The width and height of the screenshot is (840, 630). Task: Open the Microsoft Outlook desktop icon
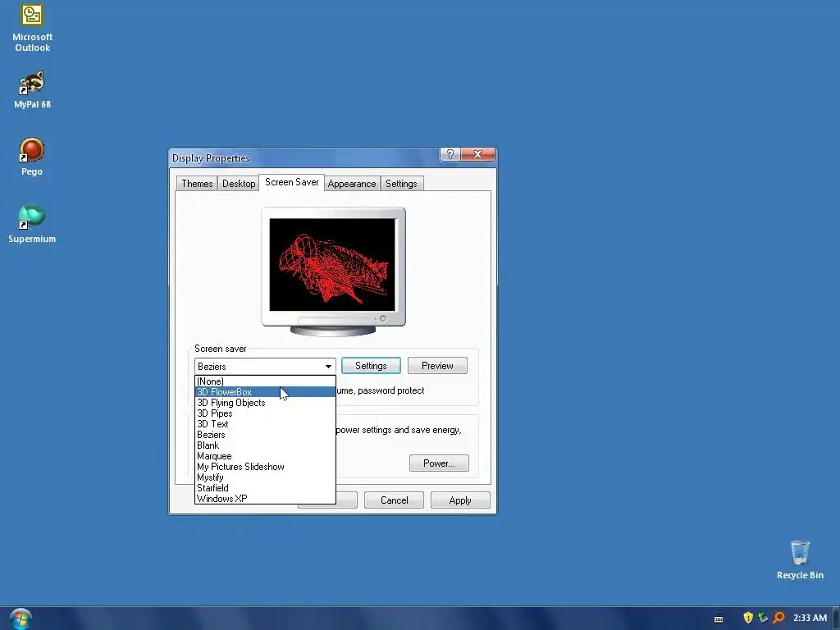pyautogui.click(x=32, y=28)
